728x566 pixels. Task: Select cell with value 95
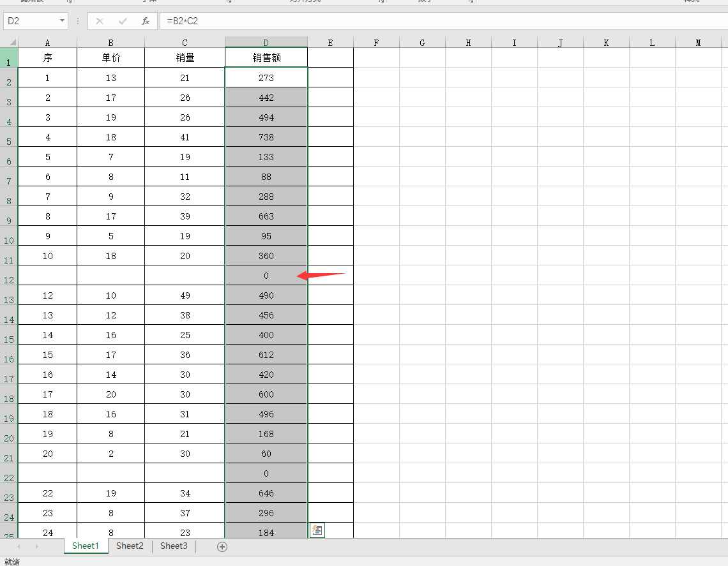coord(266,235)
